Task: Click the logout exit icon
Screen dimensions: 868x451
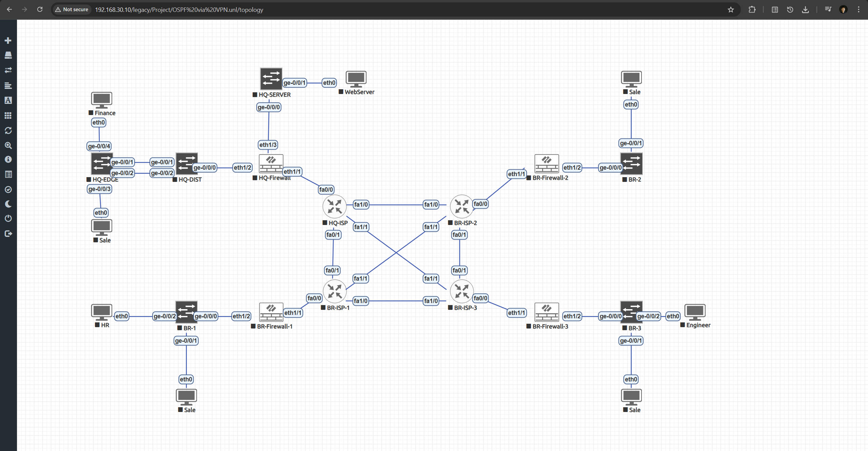Action: 8,233
